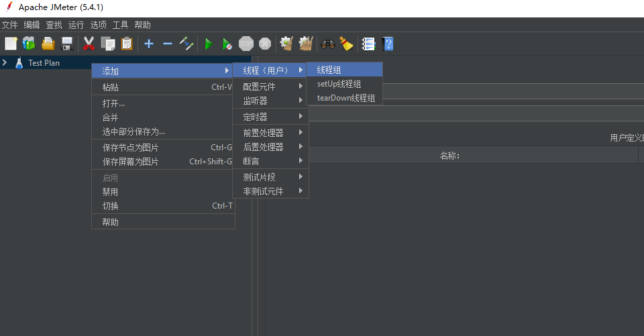This screenshot has height=336, width=644.
Task: Expand the 监听器 submenu
Action: pyautogui.click(x=270, y=100)
